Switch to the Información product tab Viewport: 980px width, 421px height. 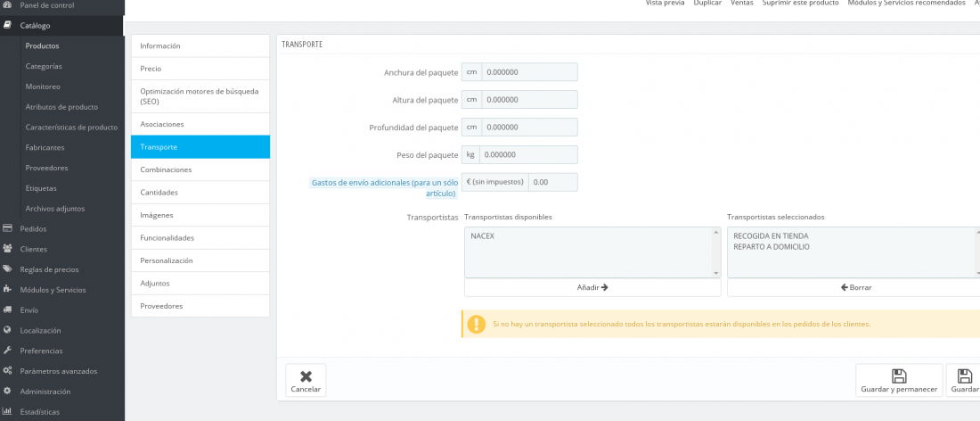click(200, 45)
